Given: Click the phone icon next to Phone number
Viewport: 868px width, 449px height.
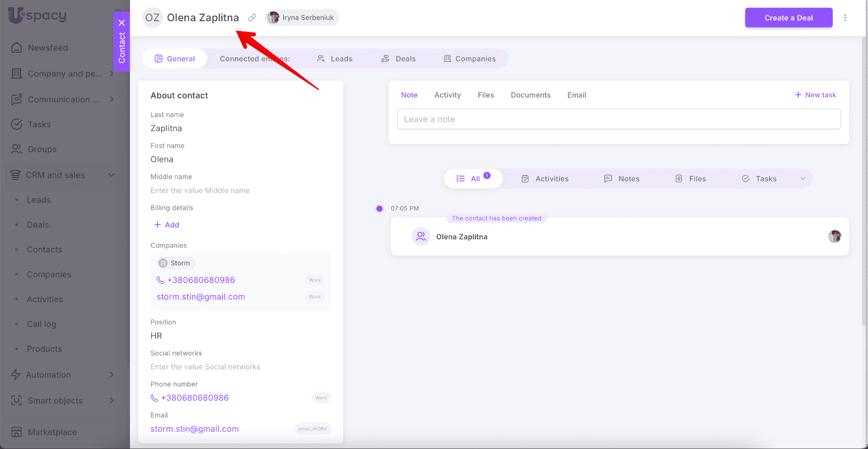Looking at the screenshot, I should coord(155,398).
